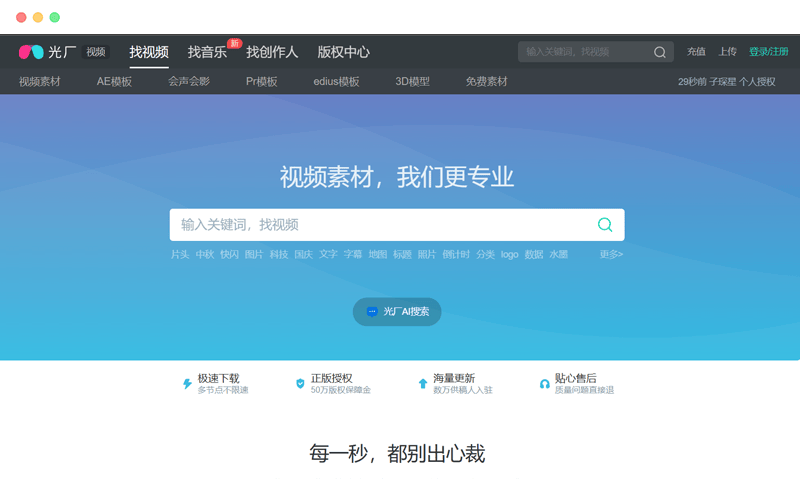800x479 pixels.
Task: Click the 片头 hot keyword
Action: pyautogui.click(x=180, y=254)
